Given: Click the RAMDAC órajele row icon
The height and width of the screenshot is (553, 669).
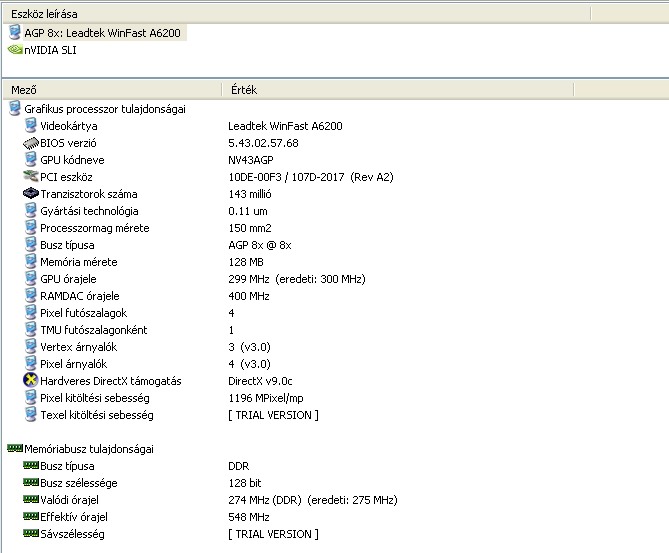Looking at the screenshot, I should (31, 296).
